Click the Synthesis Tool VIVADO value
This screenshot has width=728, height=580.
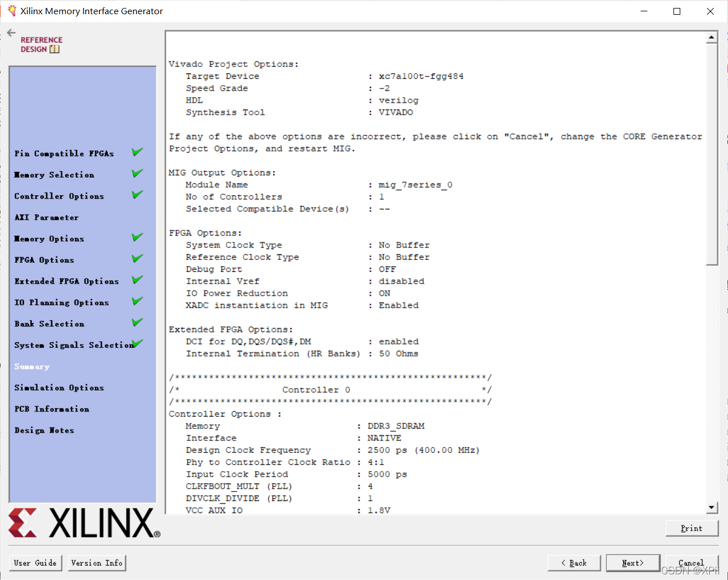(x=396, y=112)
